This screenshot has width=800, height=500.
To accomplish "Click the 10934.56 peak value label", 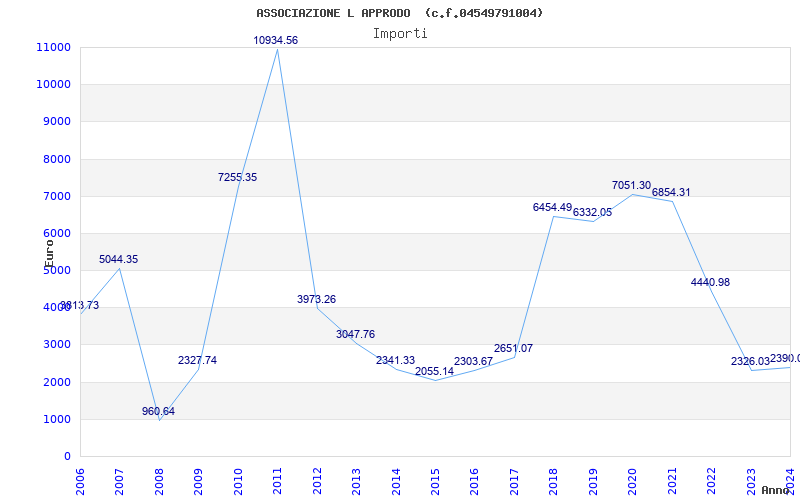I will pos(276,40).
